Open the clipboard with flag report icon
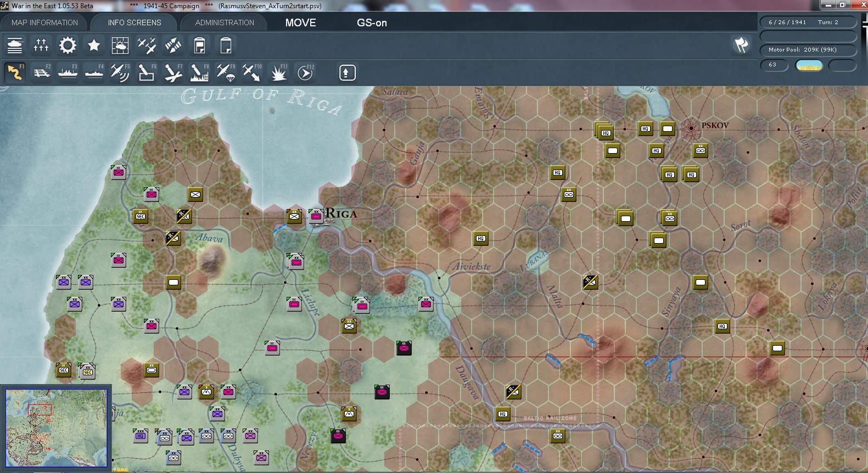 [x=199, y=45]
